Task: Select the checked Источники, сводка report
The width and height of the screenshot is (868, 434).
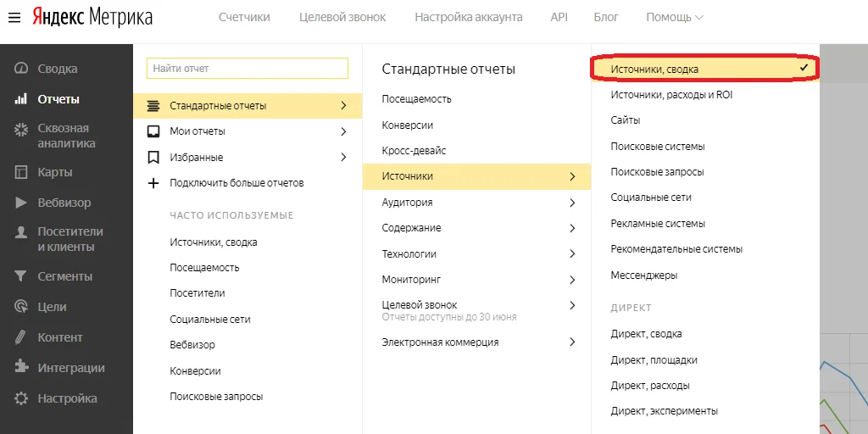Action: (x=704, y=70)
